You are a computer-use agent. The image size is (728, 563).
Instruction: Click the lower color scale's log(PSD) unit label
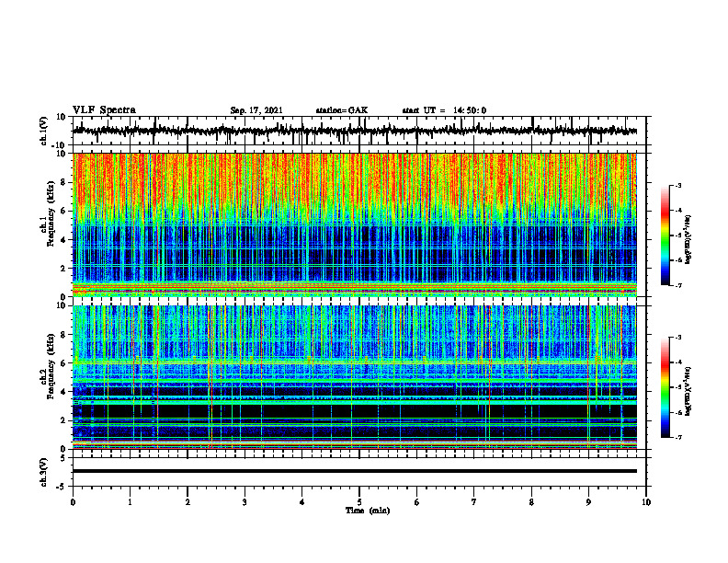point(688,392)
